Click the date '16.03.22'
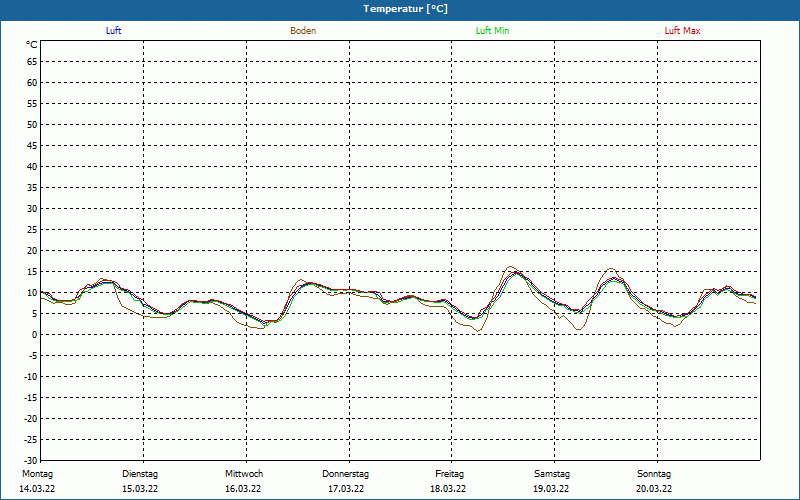 pos(243,489)
